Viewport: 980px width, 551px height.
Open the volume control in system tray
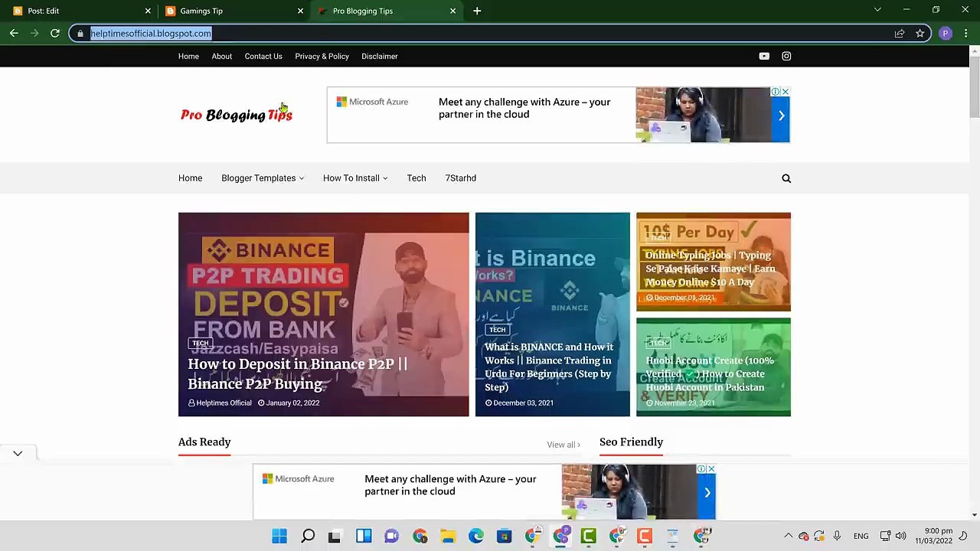point(900,536)
